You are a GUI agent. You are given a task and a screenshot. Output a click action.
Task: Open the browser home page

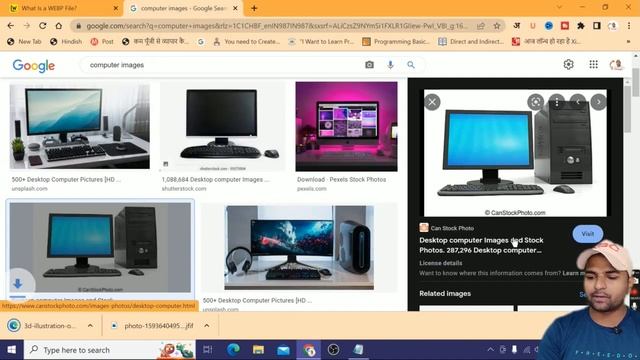click(59, 26)
